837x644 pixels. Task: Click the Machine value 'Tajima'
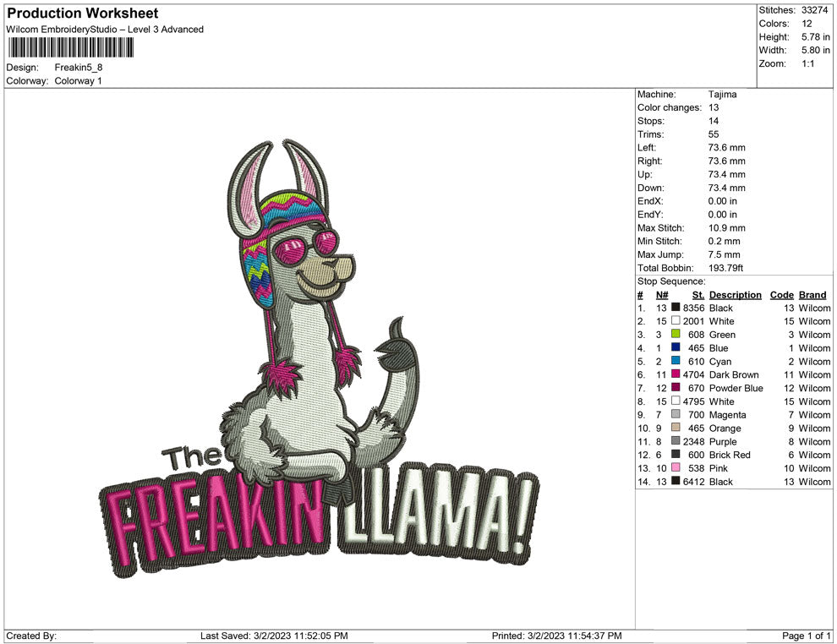tap(722, 94)
